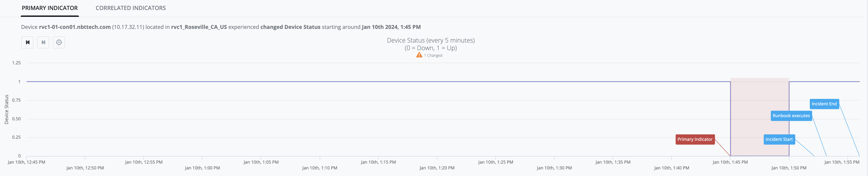Click the crosshair recenter chart icon
This screenshot has height=176, width=868.
click(x=59, y=43)
